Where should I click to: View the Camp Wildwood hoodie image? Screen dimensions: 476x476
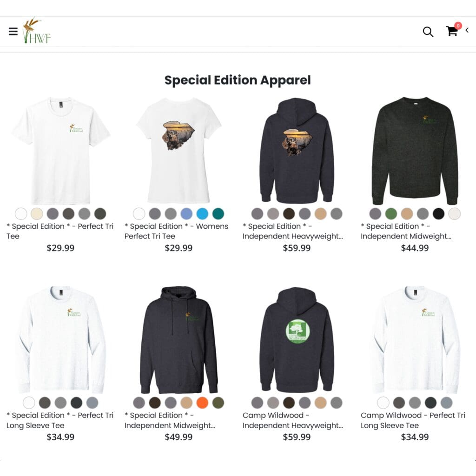(297, 340)
